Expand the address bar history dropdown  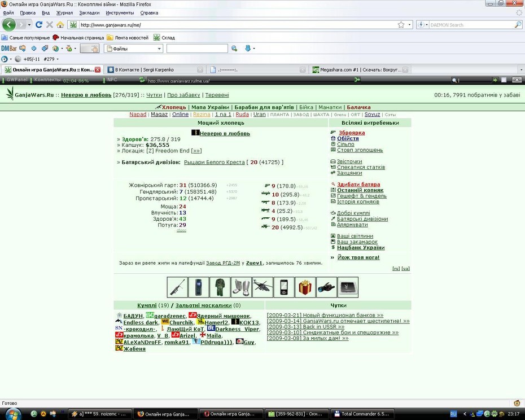point(409,25)
